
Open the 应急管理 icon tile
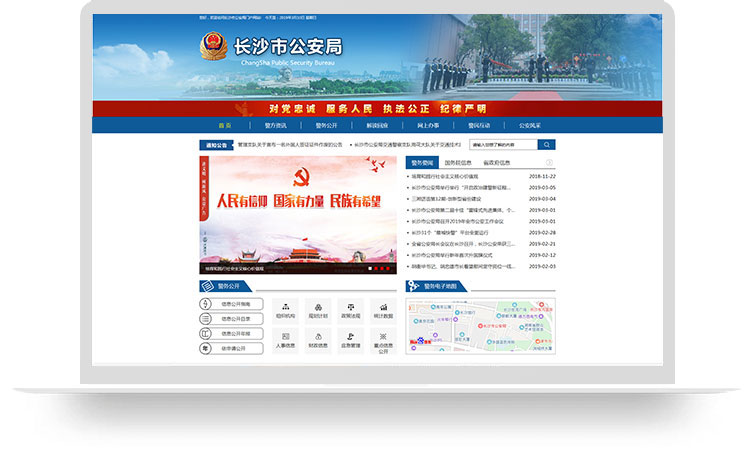pos(351,340)
